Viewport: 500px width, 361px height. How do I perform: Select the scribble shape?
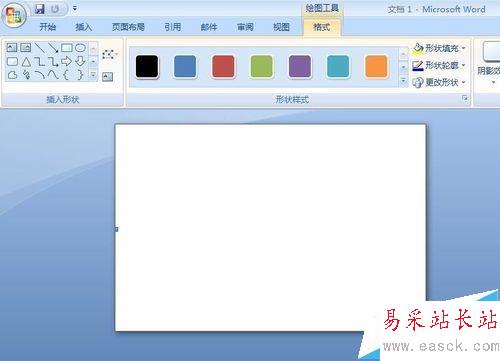pyautogui.click(x=26, y=75)
